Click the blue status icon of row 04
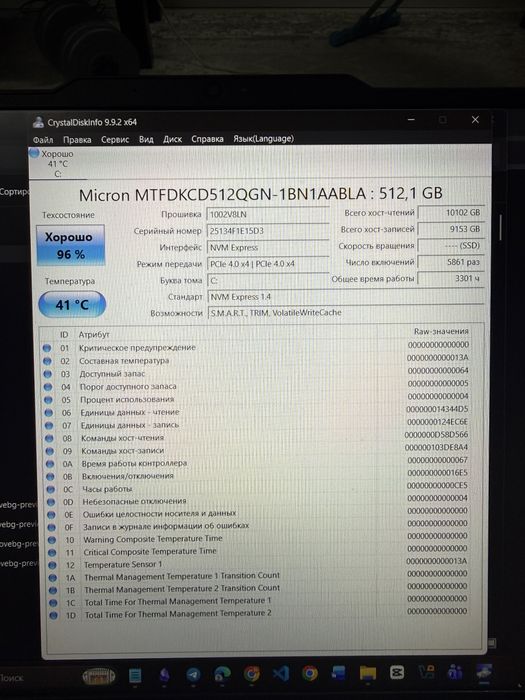 48,387
